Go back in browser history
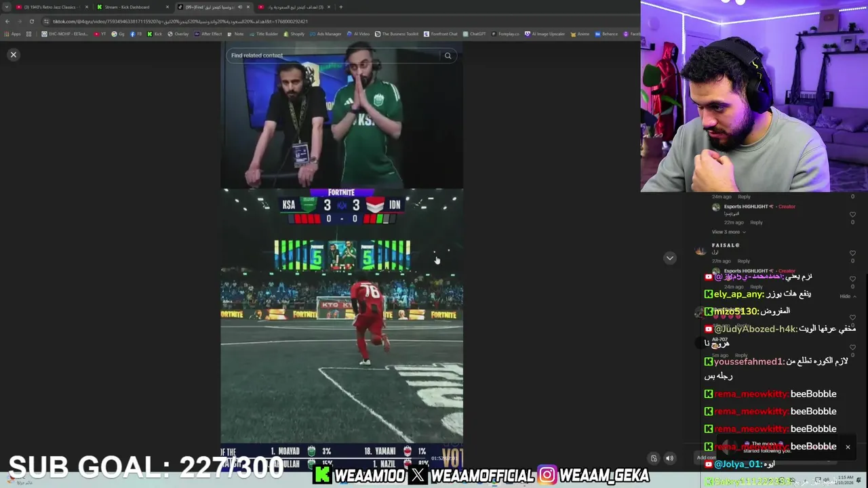 (x=7, y=21)
